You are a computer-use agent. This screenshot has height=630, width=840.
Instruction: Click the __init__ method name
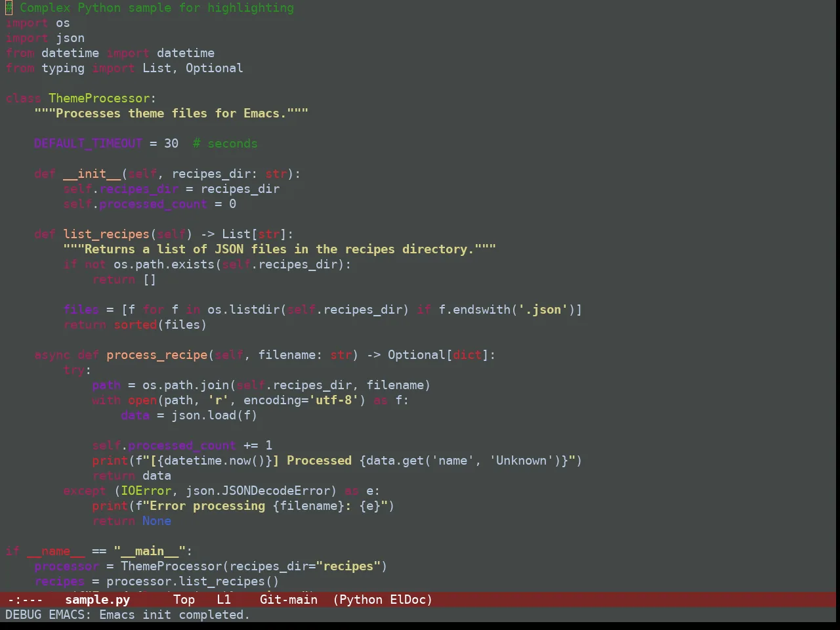[x=92, y=174]
